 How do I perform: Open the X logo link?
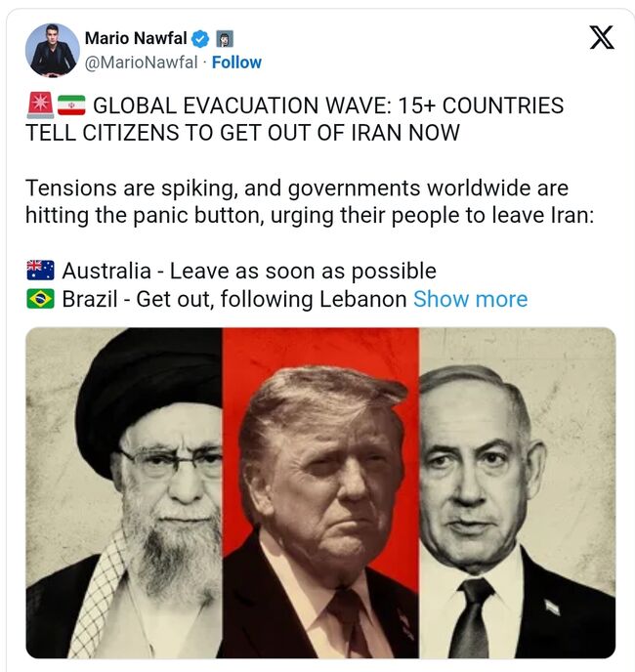point(602,38)
